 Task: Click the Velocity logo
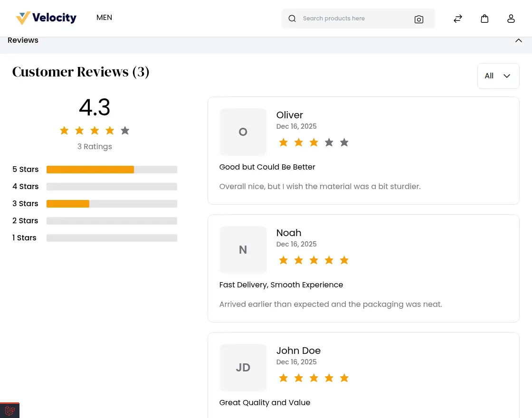(x=46, y=18)
